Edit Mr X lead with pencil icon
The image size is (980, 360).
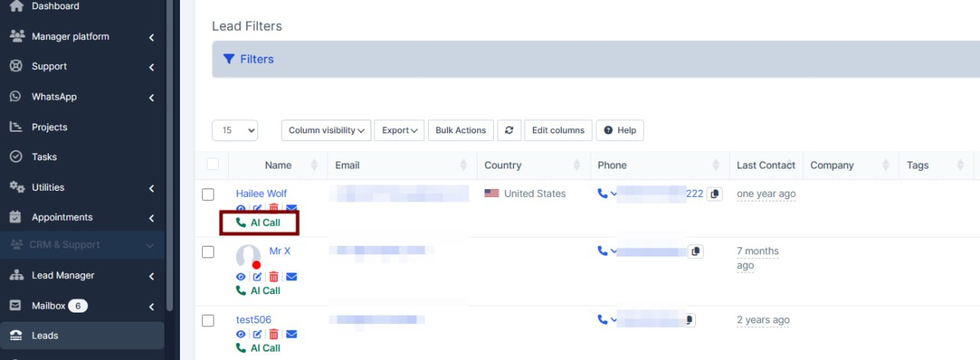pyautogui.click(x=257, y=277)
